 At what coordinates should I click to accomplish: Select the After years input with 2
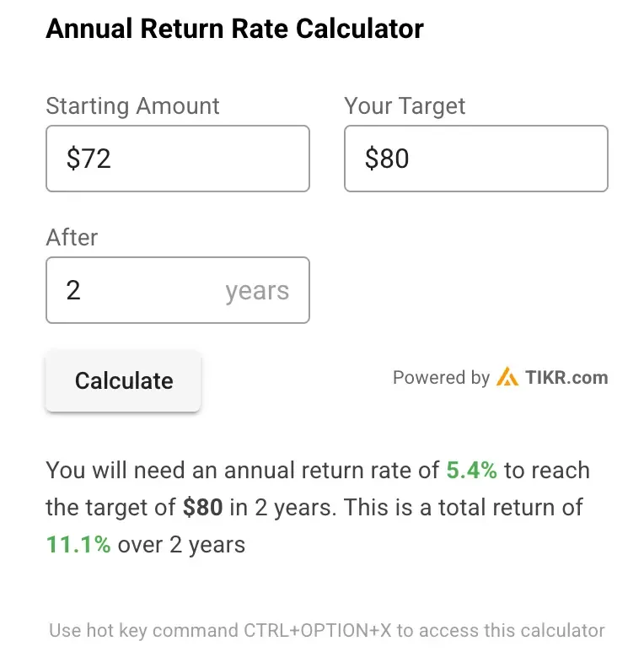pyautogui.click(x=178, y=290)
